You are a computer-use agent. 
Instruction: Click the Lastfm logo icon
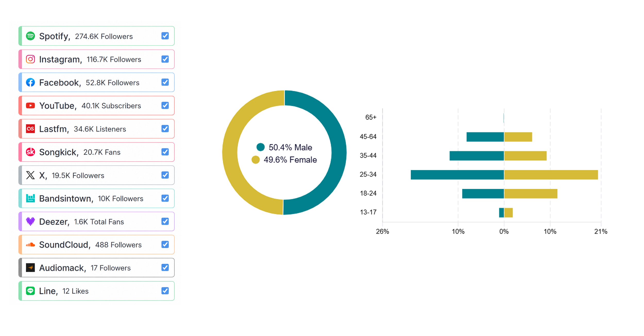30,129
